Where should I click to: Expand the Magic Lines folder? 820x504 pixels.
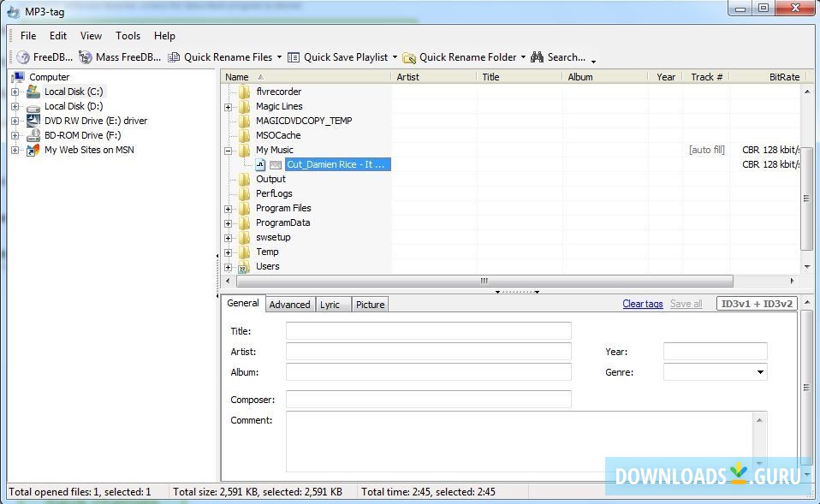[228, 107]
